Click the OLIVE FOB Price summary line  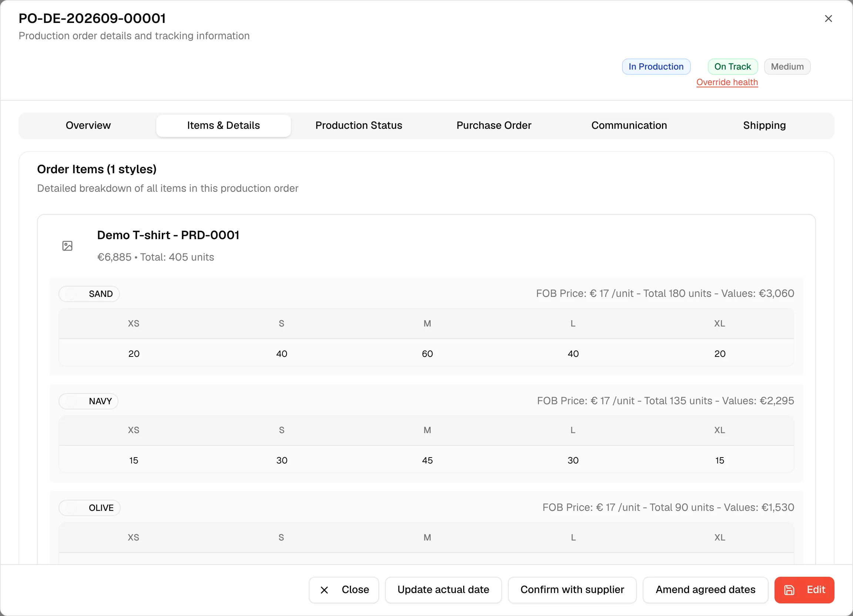pyautogui.click(x=668, y=508)
